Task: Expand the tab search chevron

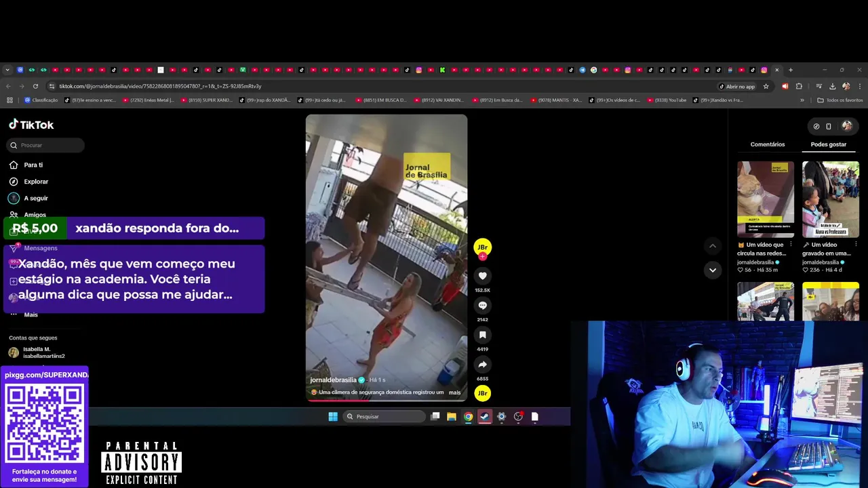Action: (7, 70)
